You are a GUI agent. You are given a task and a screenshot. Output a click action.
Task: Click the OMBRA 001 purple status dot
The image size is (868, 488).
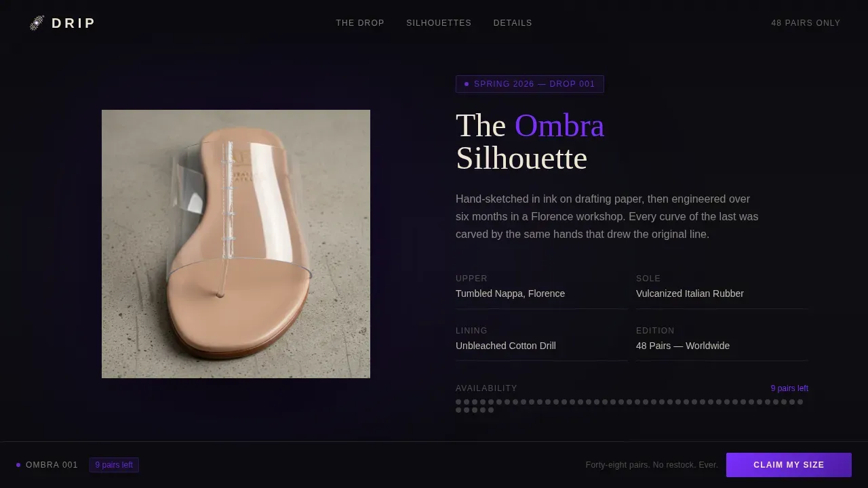click(x=18, y=465)
